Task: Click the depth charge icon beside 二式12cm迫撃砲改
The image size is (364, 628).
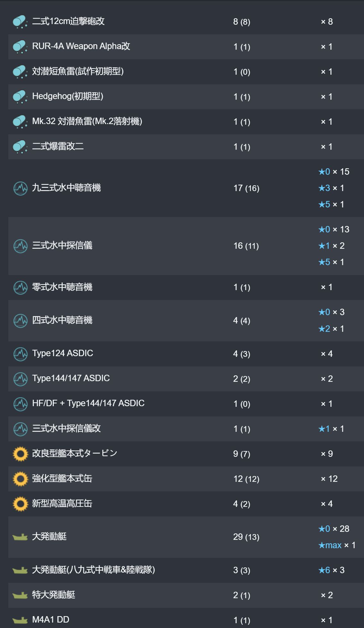Action: pyautogui.click(x=20, y=22)
